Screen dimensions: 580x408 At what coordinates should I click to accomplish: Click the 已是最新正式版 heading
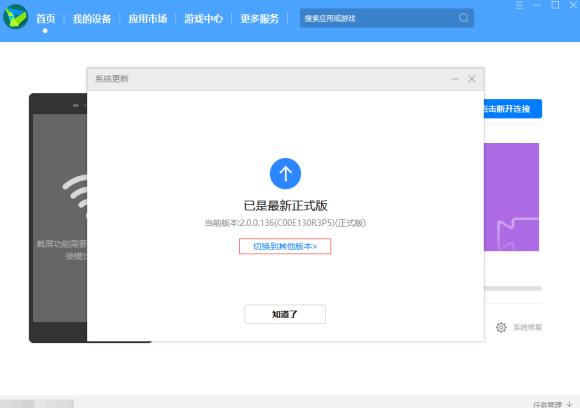point(285,205)
